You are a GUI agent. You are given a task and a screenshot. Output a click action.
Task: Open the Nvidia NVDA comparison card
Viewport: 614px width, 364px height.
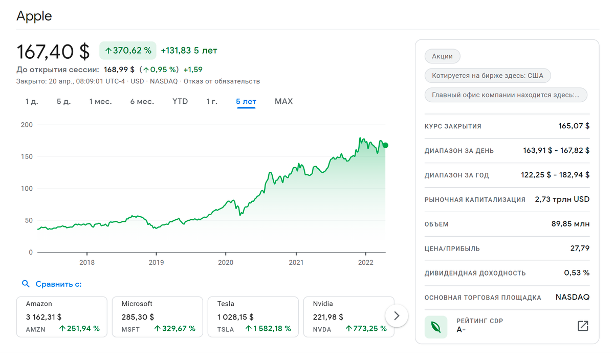coord(349,316)
